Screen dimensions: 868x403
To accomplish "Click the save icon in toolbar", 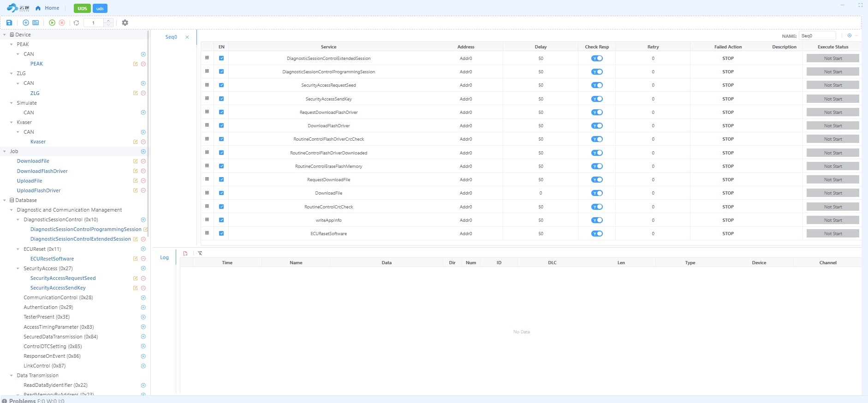I will coord(9,23).
